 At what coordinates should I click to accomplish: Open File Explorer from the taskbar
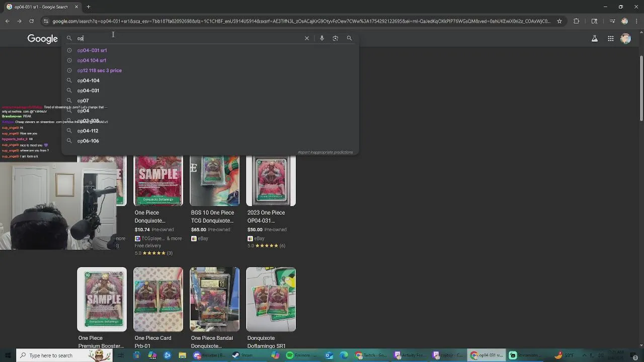(182, 355)
